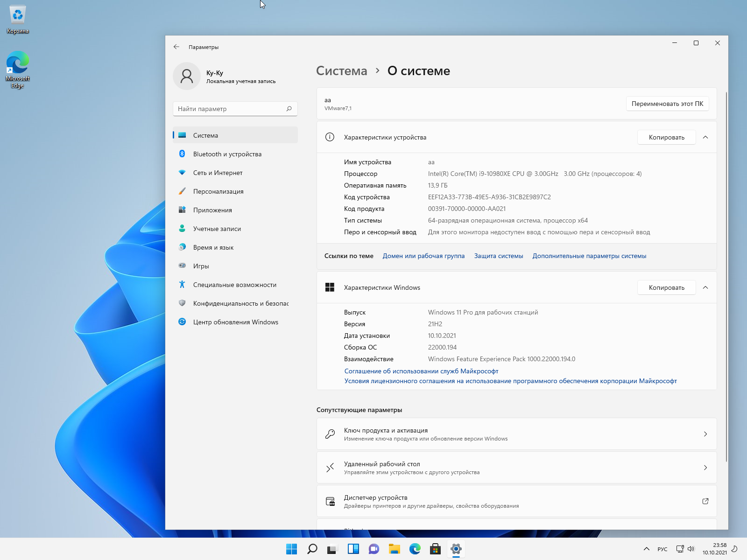Click the back arrow in Settings header
The image size is (747, 560).
click(x=176, y=47)
